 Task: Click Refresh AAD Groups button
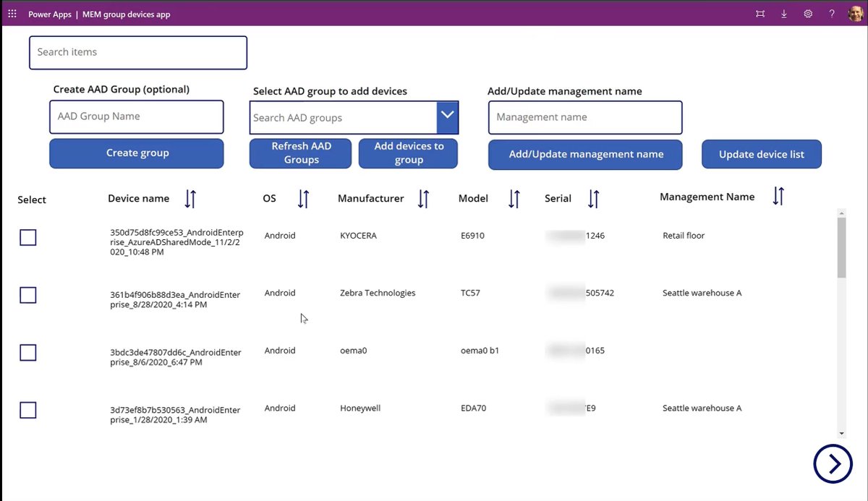pyautogui.click(x=301, y=153)
